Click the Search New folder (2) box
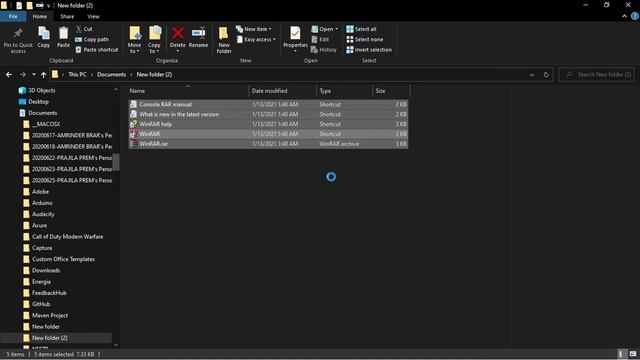 (596, 74)
